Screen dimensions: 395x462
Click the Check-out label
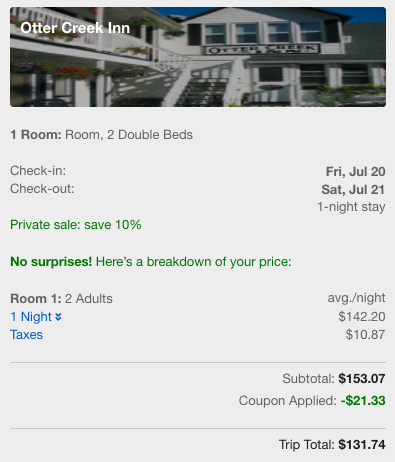coord(42,189)
